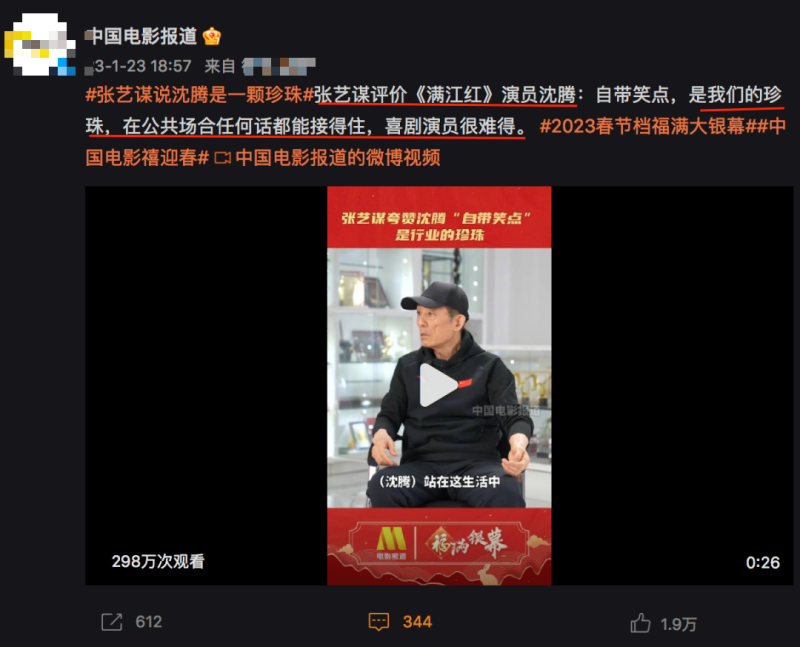This screenshot has width=800, height=647.
Task: Like the post with thumbs-up icon
Action: (x=640, y=623)
